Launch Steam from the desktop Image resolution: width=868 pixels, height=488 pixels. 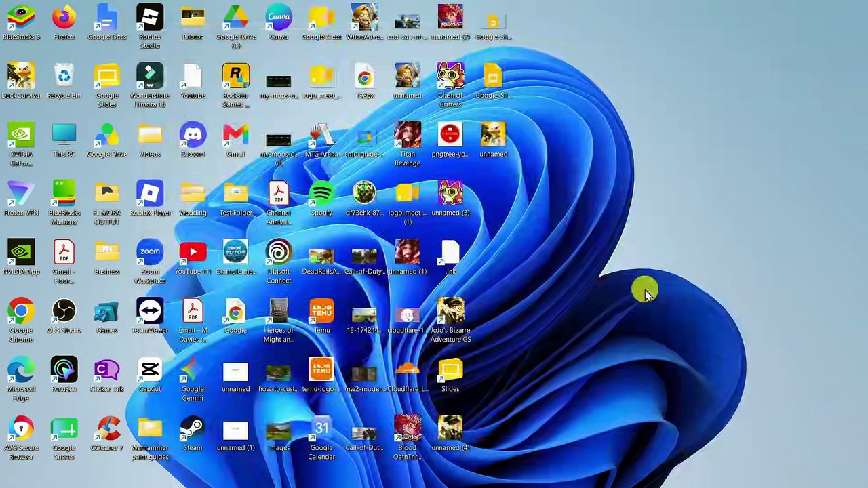(193, 428)
